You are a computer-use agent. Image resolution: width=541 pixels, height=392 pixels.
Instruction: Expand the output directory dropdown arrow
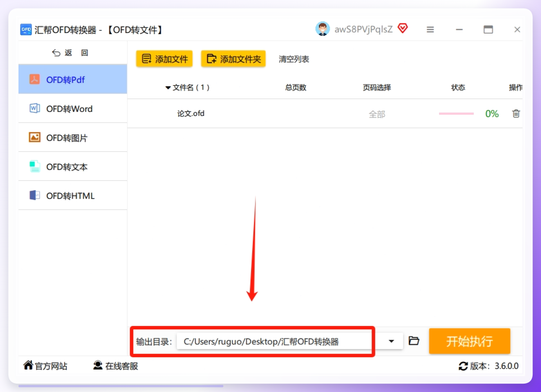tap(391, 341)
